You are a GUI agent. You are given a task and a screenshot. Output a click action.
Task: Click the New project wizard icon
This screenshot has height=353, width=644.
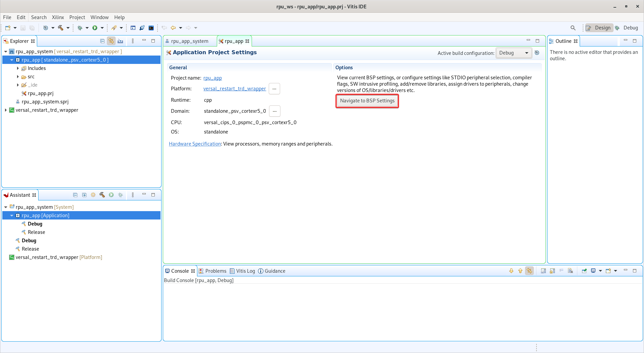tap(8, 28)
